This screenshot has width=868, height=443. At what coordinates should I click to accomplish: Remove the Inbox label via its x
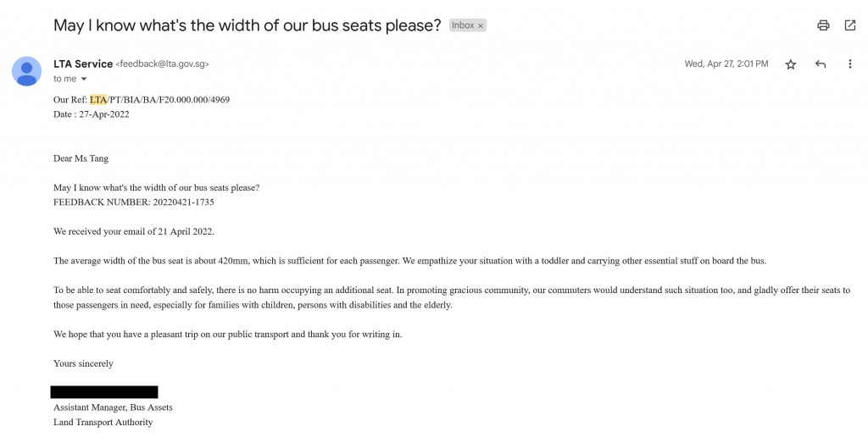(481, 26)
